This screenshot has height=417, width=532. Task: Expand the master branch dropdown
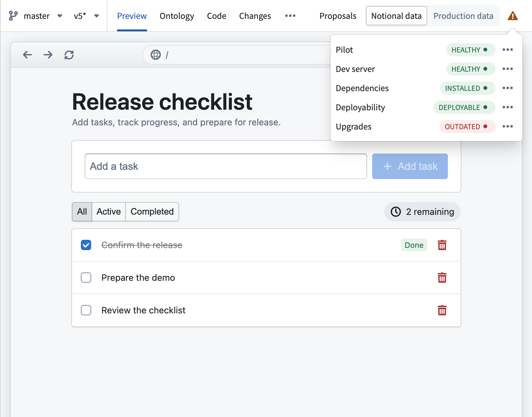click(x=60, y=16)
